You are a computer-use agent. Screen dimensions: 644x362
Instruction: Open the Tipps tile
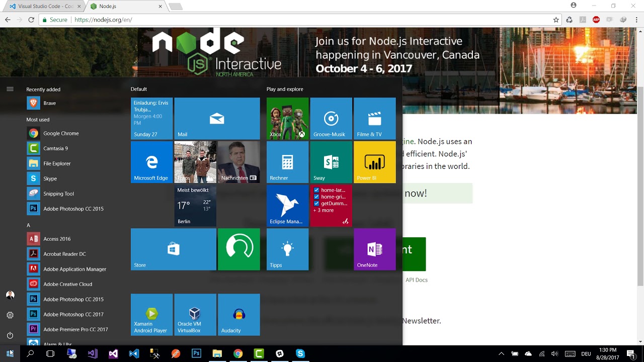287,249
